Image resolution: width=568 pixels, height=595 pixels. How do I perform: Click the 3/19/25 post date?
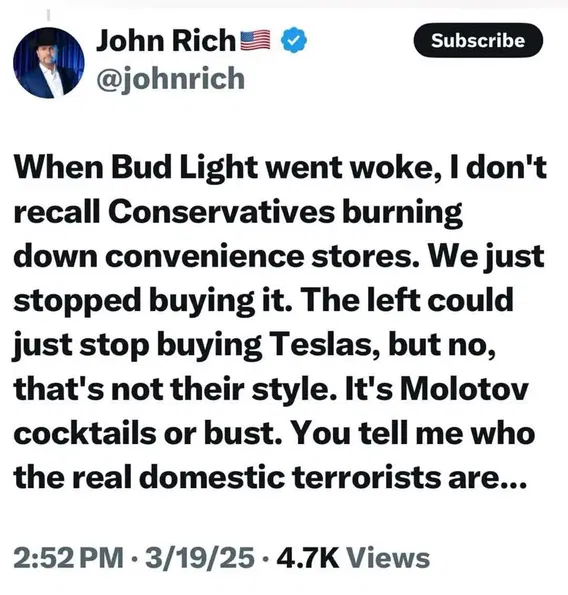200,558
